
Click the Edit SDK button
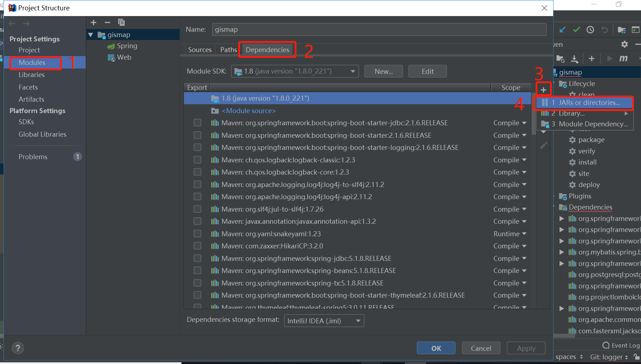point(427,71)
